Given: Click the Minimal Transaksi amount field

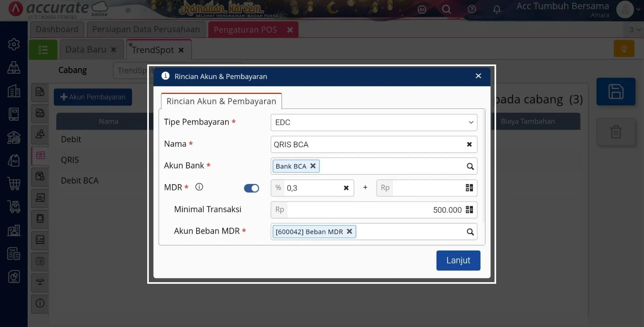Looking at the screenshot, I should [x=387, y=210].
